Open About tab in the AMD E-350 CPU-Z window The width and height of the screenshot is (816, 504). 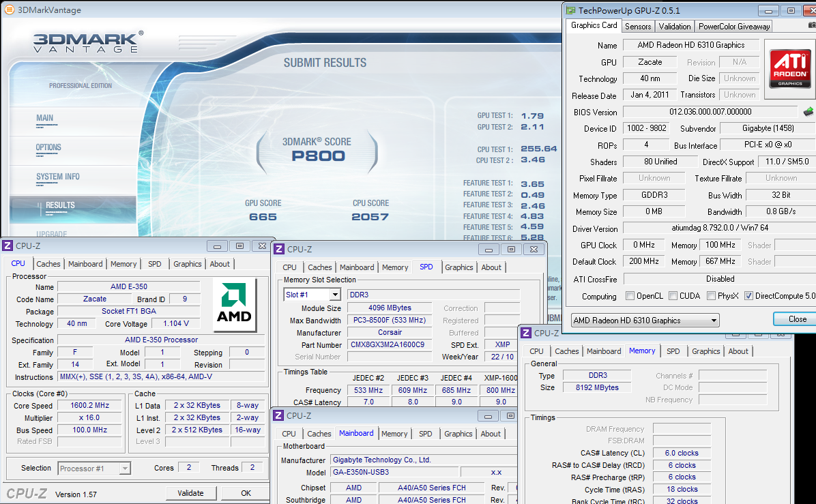point(220,264)
